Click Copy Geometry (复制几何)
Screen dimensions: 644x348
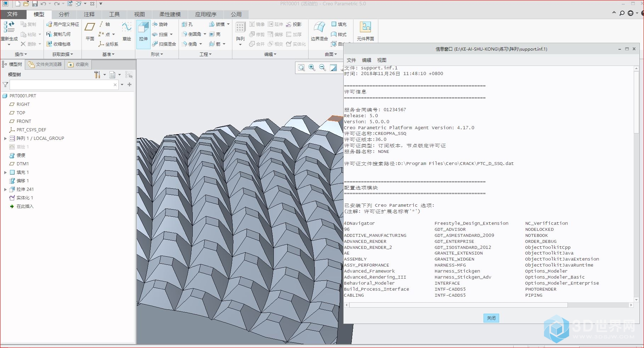tap(58, 34)
